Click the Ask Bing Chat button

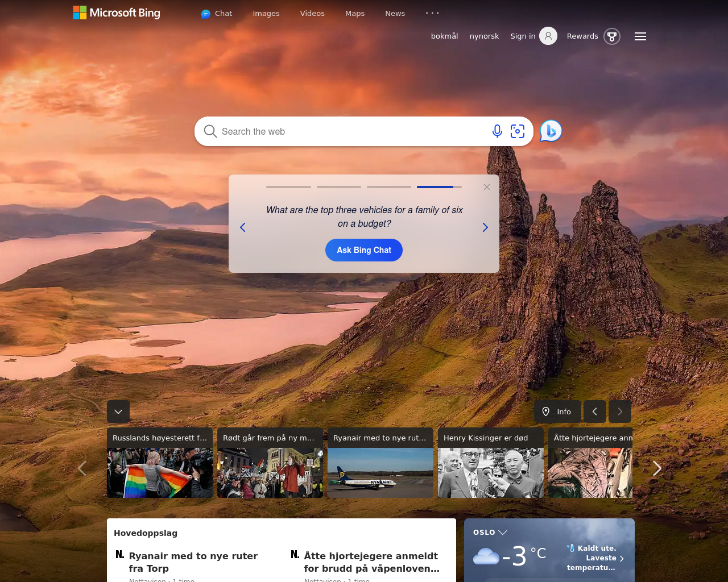364,250
